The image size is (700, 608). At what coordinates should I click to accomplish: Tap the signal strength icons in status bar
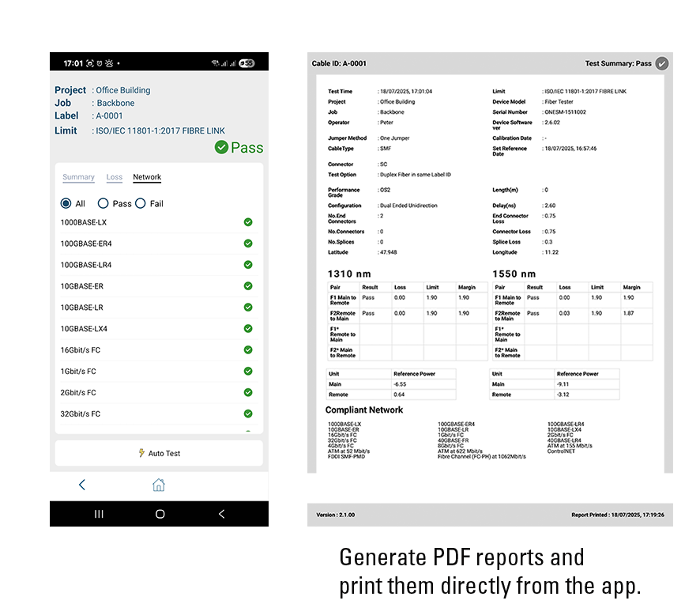click(x=228, y=63)
